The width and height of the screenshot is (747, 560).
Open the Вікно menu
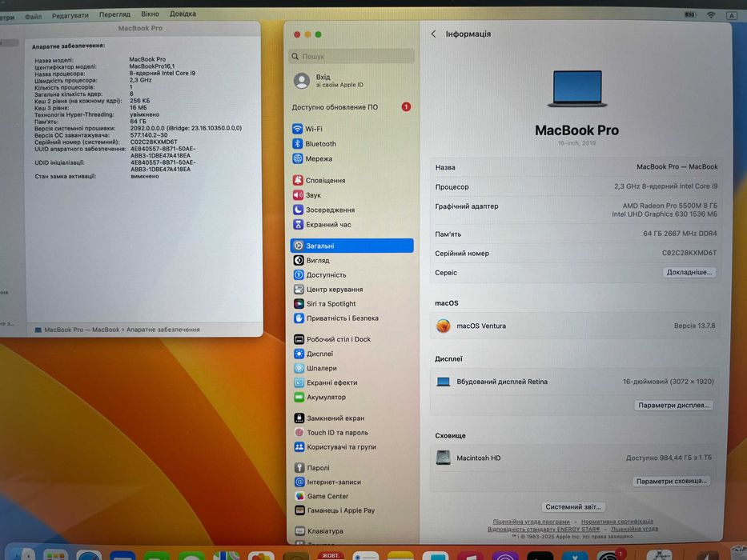click(x=150, y=14)
